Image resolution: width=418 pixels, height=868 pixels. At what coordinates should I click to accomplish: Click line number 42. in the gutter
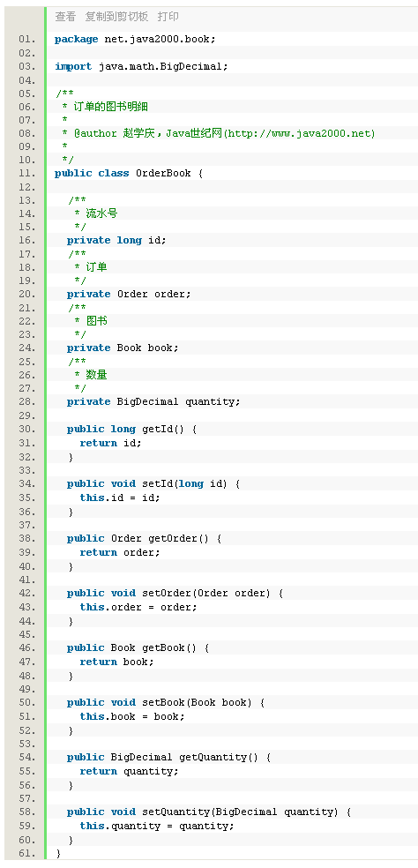[26, 594]
